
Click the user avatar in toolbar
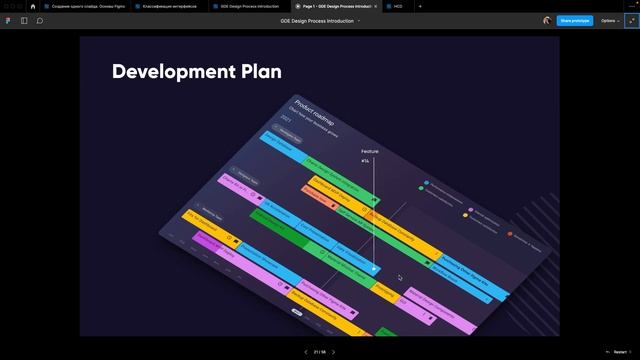[x=547, y=20]
